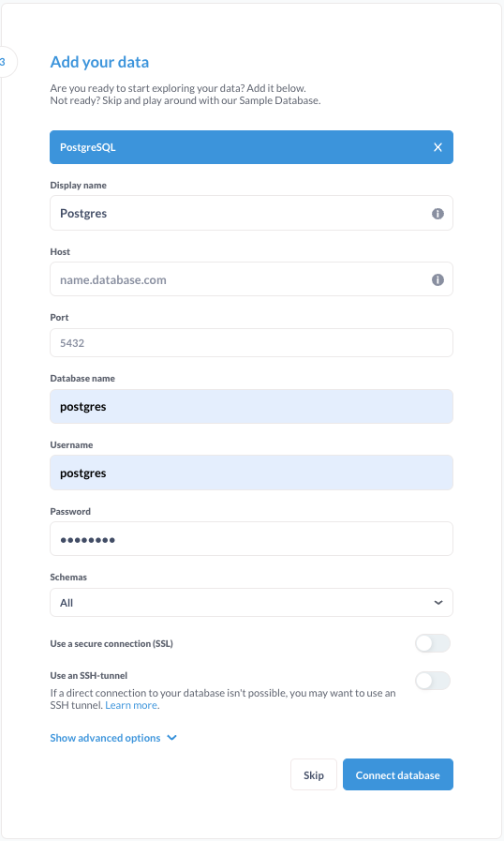Screen dimensions: 504x841
Task: Remove the PostgreSQL selection with the X icon
Action: coord(437,147)
